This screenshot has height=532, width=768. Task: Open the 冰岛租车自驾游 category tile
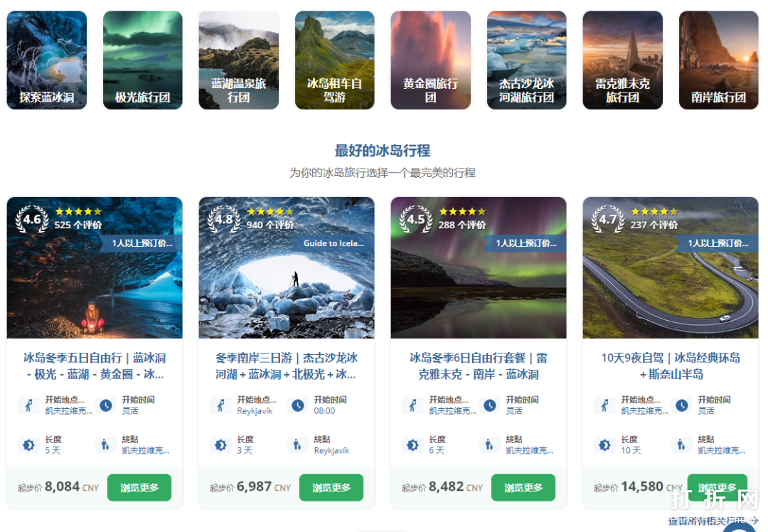334,60
